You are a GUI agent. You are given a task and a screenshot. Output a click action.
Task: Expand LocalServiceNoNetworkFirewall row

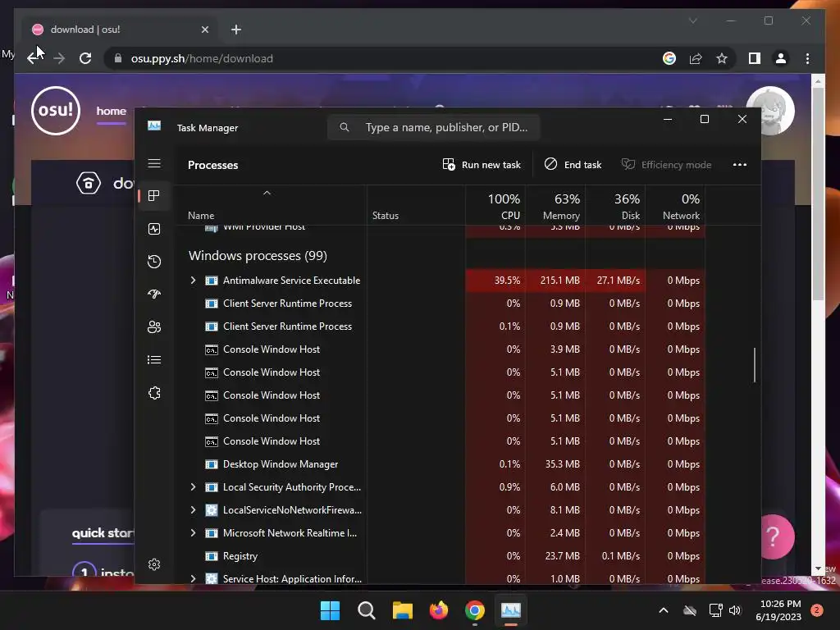click(193, 510)
